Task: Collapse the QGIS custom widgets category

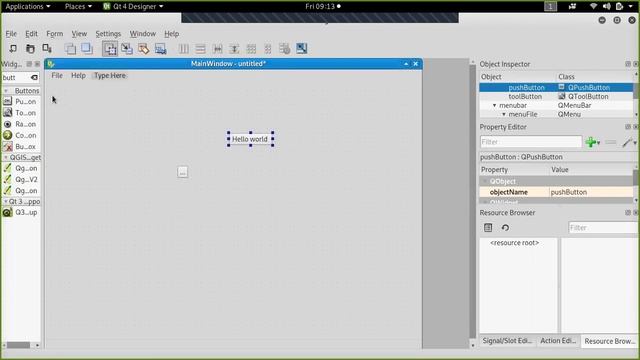Action: coord(6,158)
